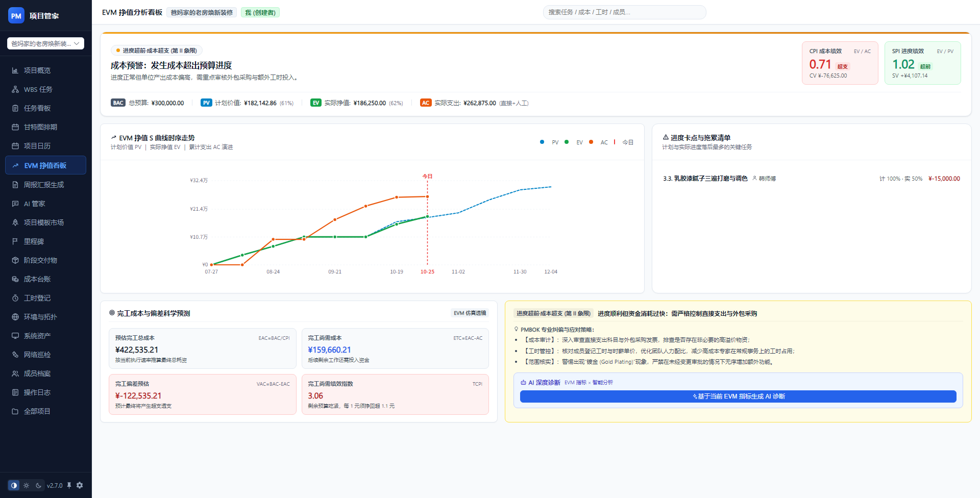980x498 pixels.
Task: Click the 周报汇报生成 document icon
Action: tap(15, 185)
